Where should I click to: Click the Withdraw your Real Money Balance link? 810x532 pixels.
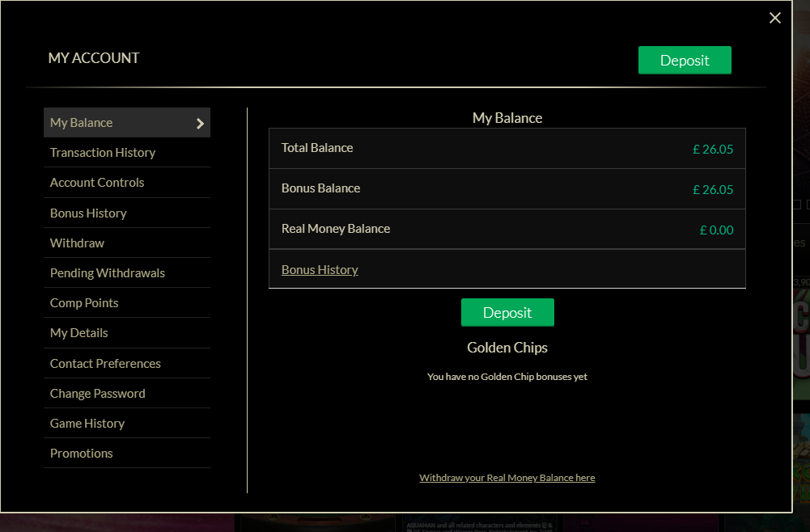(507, 478)
